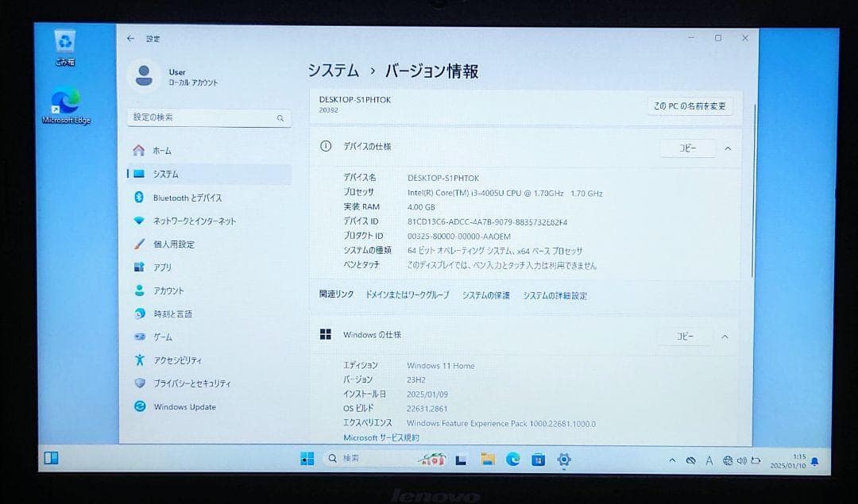Open Microsoft Store from the taskbar
This screenshot has width=858, height=504.
pyautogui.click(x=539, y=460)
